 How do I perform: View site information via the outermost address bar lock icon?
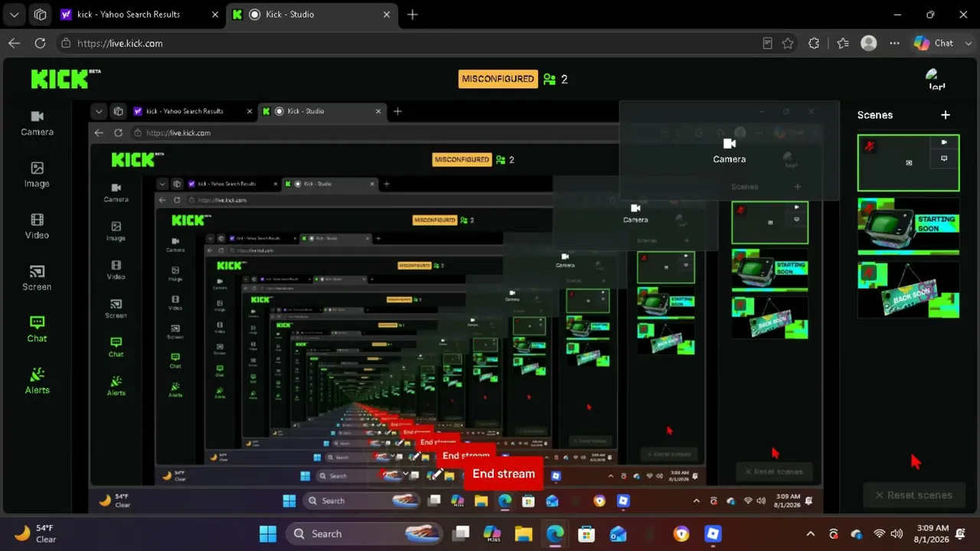tap(66, 44)
